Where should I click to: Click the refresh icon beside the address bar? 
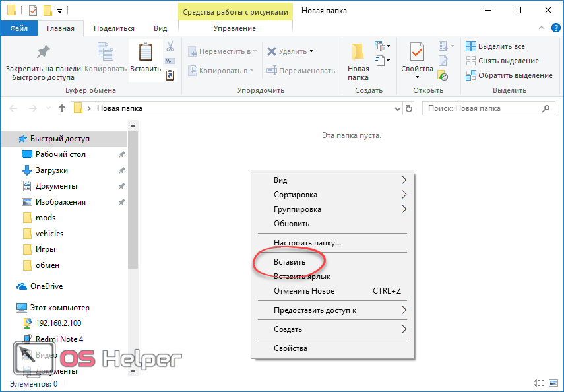pos(409,108)
